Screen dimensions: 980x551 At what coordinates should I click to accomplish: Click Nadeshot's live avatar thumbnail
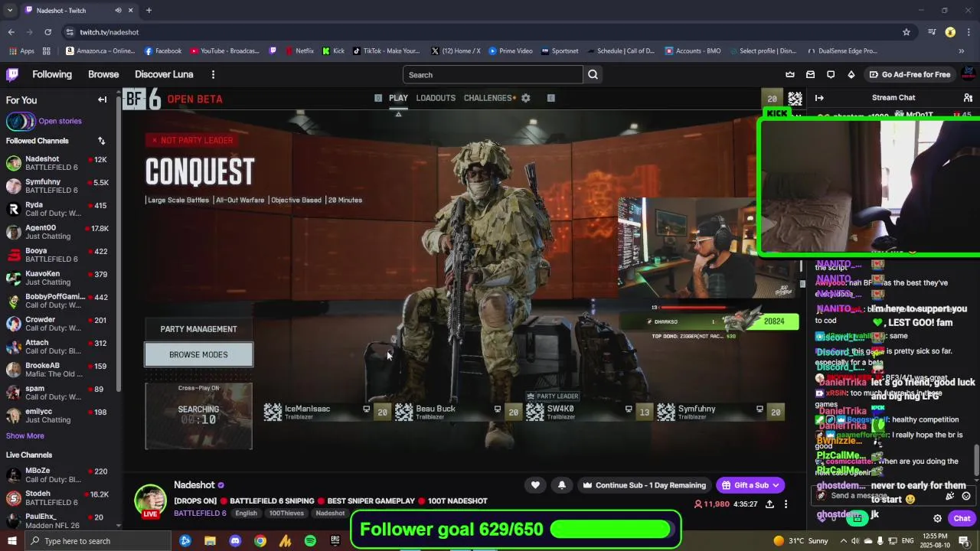[x=151, y=500]
